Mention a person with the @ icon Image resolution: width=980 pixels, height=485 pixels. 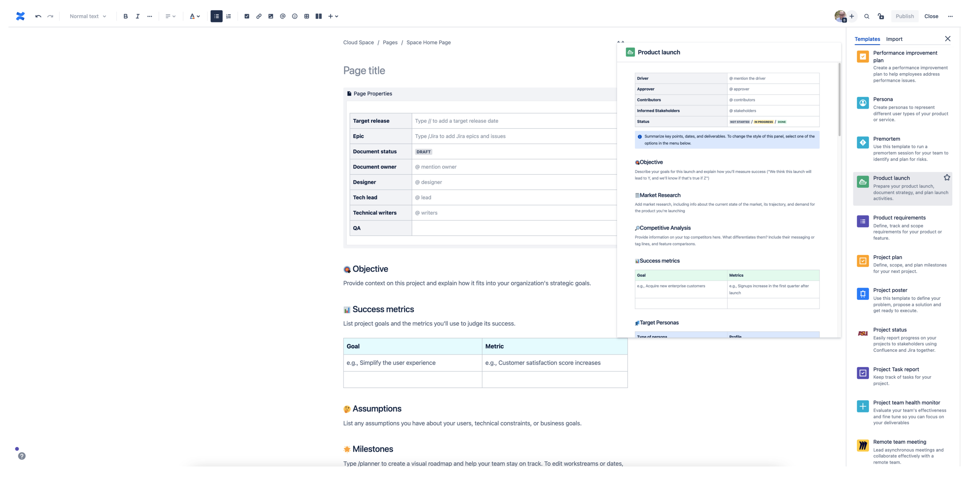tap(282, 16)
